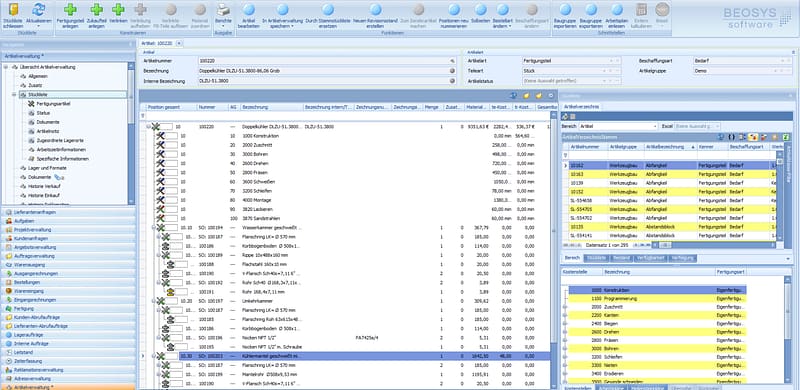Toggle the expander of the Wasserkammer geschweißt row
800x390 pixels.
[153, 228]
